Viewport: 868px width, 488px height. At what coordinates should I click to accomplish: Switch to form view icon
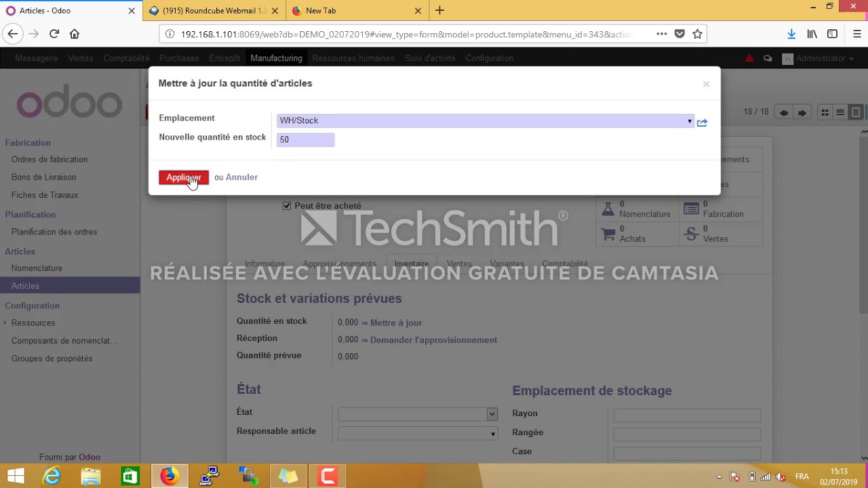tap(856, 113)
